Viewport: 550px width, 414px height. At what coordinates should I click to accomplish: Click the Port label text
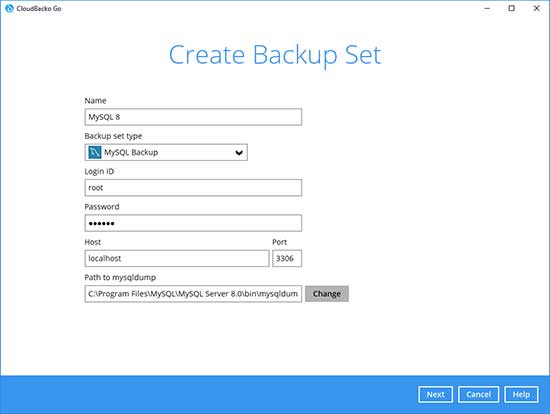280,242
